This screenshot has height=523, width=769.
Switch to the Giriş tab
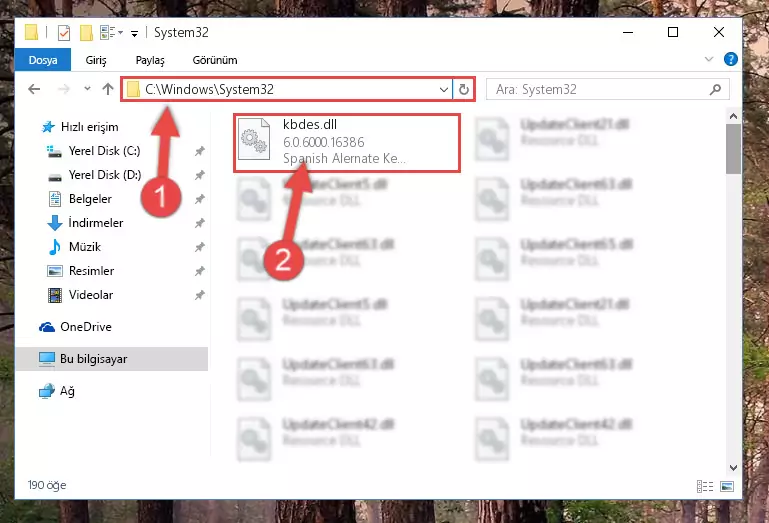[x=96, y=60]
